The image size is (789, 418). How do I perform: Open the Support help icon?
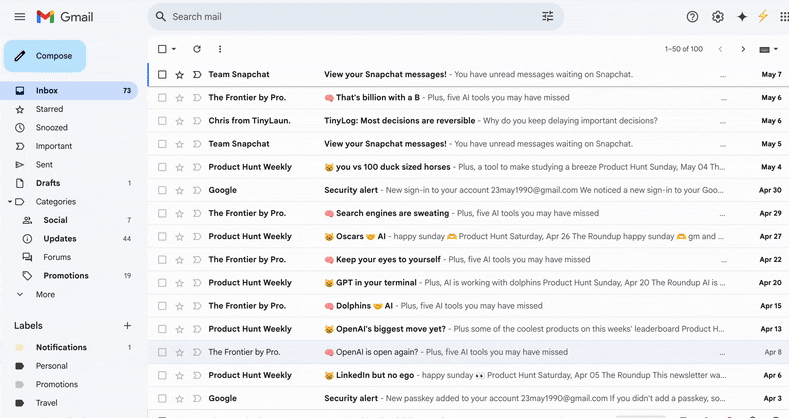[x=692, y=17]
